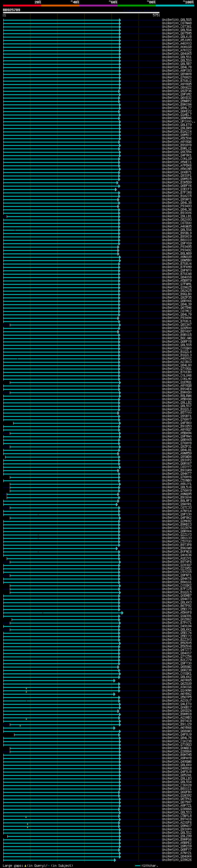Click the red ~20% identity legend bar
197x868 pixels.
coord(22,6)
